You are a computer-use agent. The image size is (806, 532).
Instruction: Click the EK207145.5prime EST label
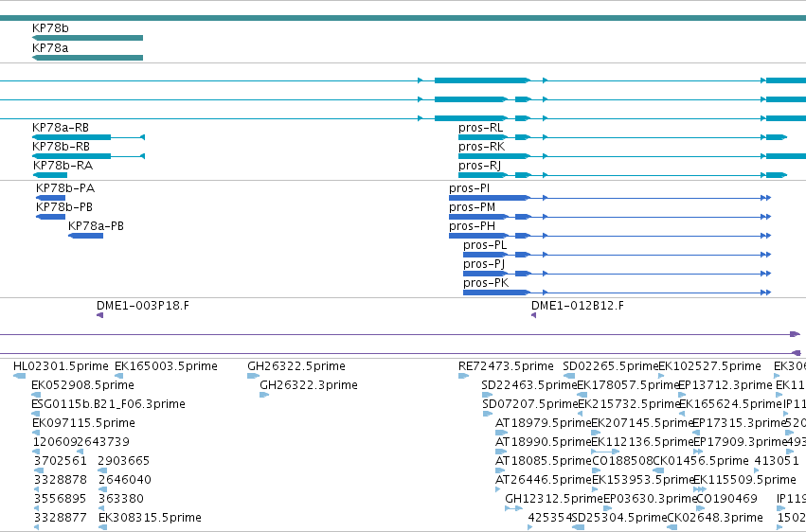click(x=642, y=423)
